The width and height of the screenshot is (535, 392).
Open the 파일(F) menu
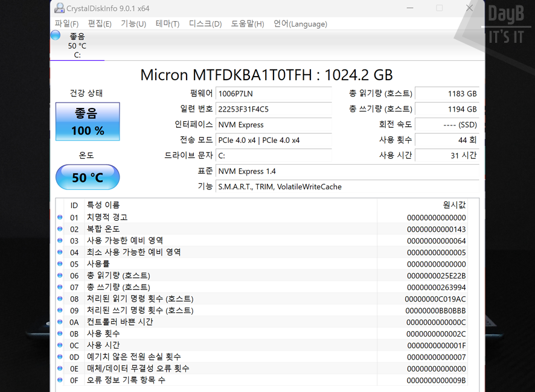[x=66, y=24]
